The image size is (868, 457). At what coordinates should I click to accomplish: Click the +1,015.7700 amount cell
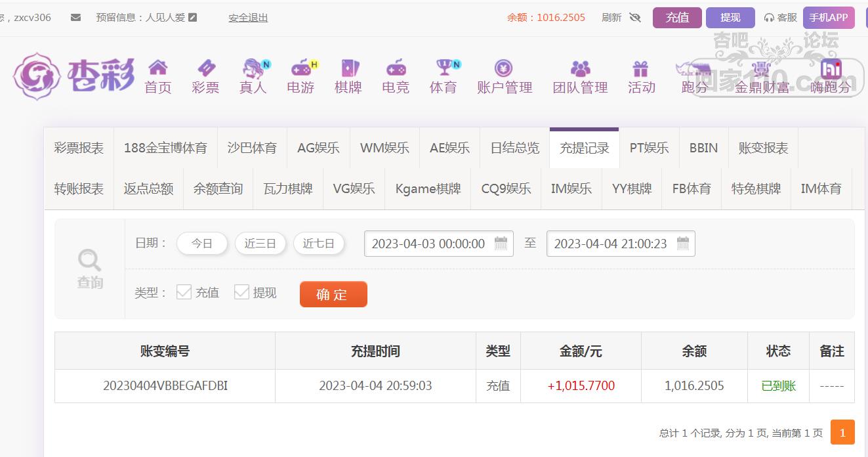(x=581, y=386)
